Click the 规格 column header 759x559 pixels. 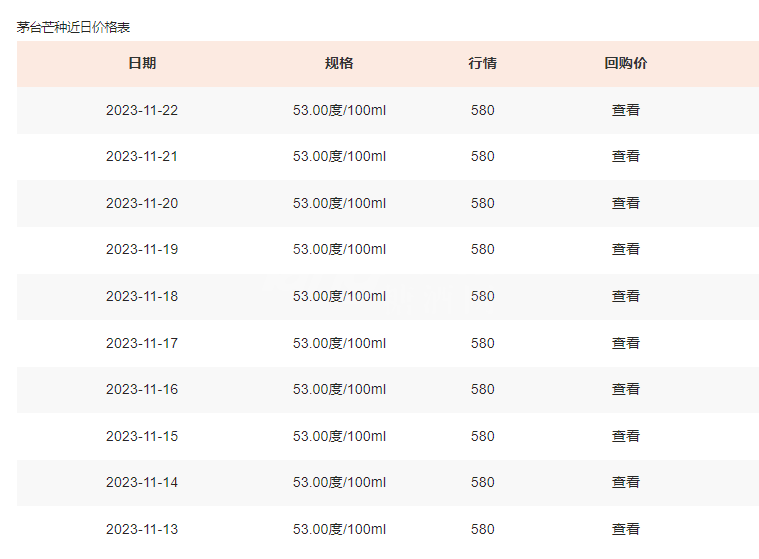[x=339, y=63]
